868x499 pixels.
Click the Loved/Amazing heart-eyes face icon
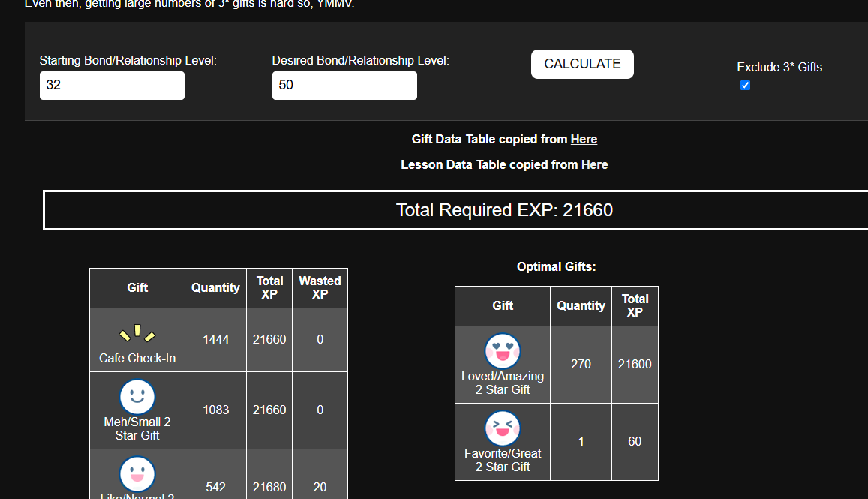[503, 351]
